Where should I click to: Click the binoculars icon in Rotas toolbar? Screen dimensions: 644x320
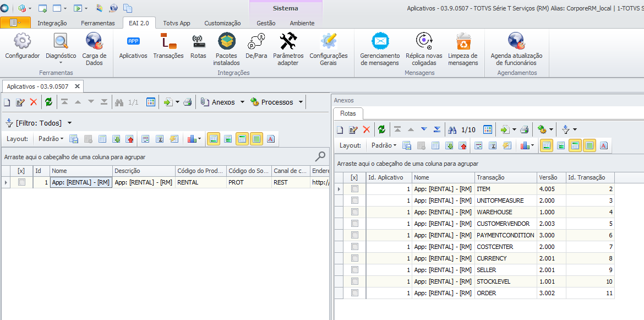[452, 130]
